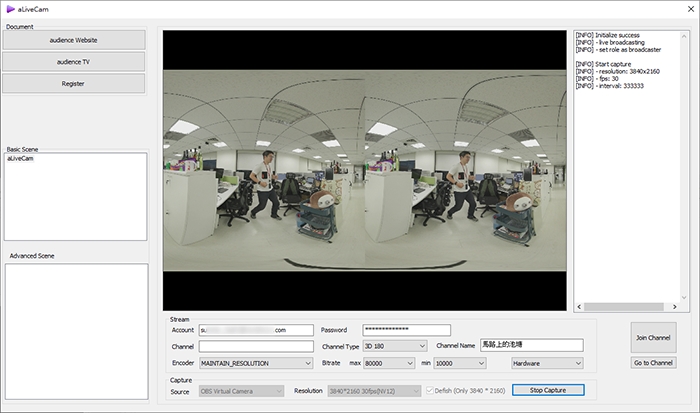This screenshot has width=700, height=413.
Task: Click the Register button
Action: (x=74, y=83)
